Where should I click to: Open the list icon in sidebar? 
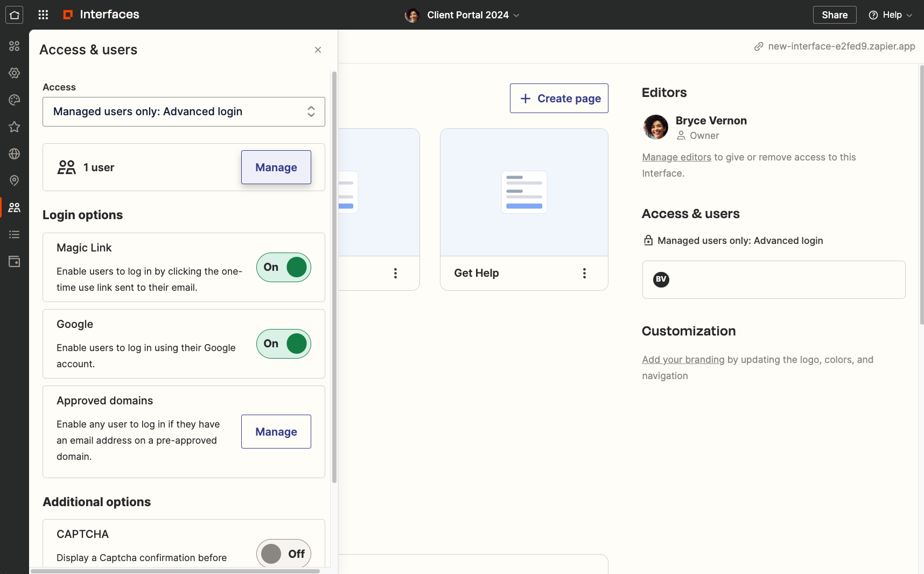point(15,234)
